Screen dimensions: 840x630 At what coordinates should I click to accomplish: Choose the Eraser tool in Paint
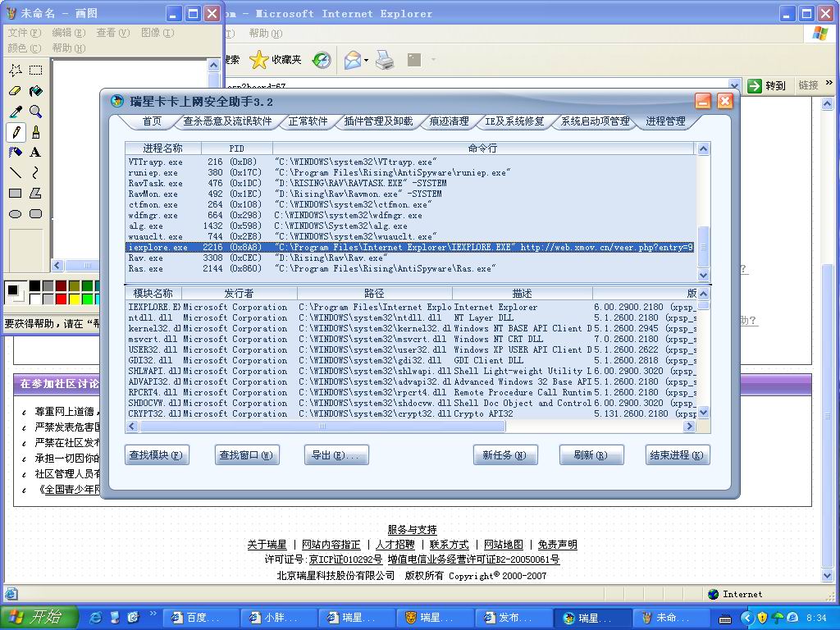click(x=16, y=90)
